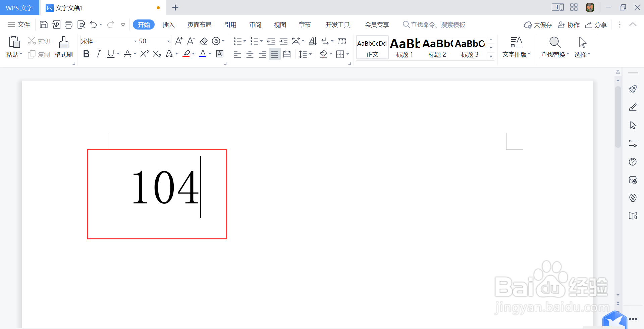Screen dimensions: 644x329
Task: Click the Print icon in quick toolbar
Action: (x=68, y=25)
